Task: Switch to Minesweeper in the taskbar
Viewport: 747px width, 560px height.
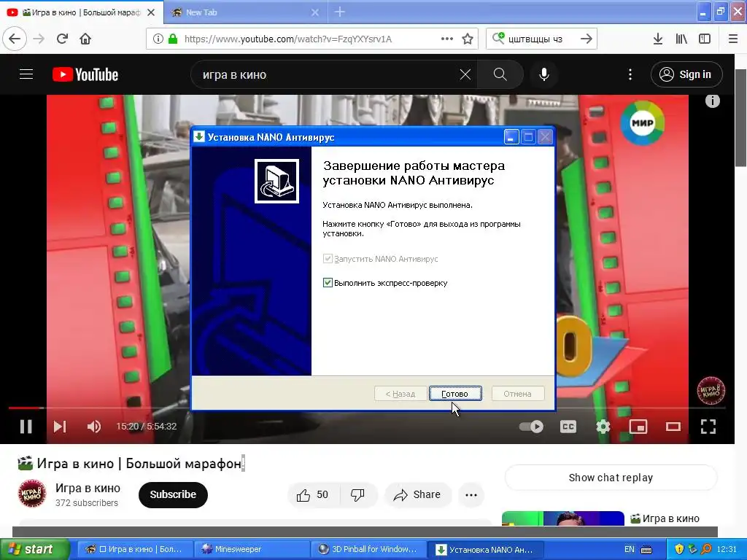Action: click(x=251, y=549)
